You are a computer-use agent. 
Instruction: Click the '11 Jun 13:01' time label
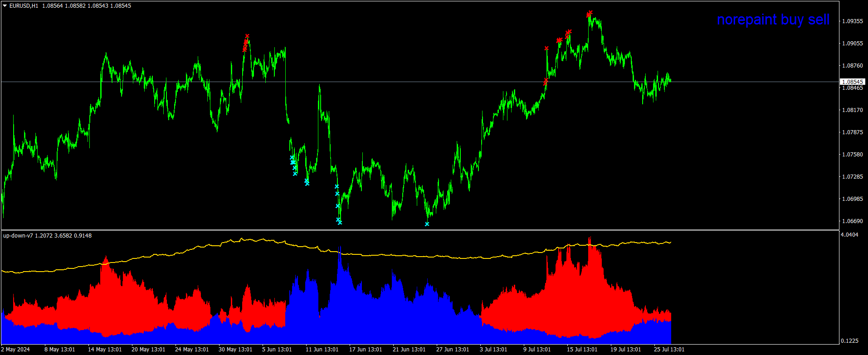(322, 350)
